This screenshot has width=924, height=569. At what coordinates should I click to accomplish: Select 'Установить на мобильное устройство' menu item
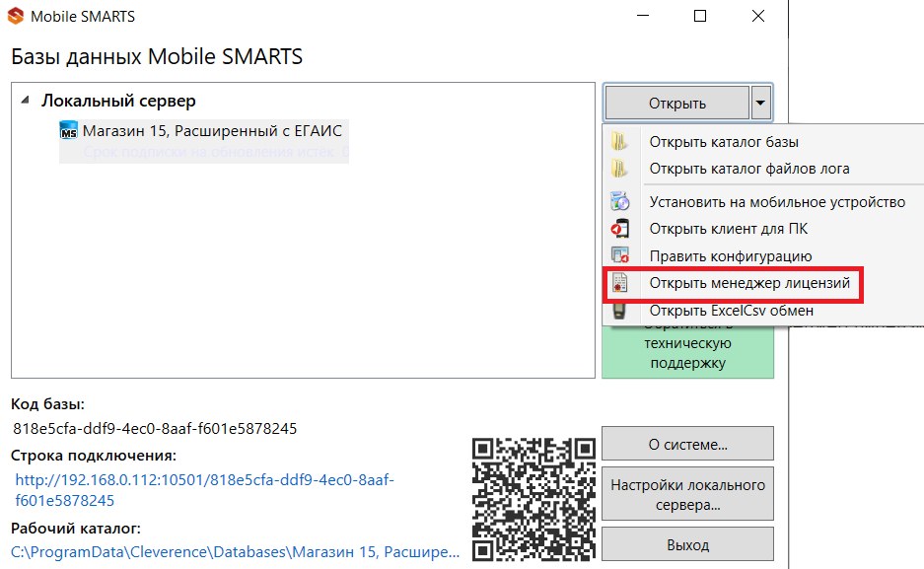(x=777, y=202)
